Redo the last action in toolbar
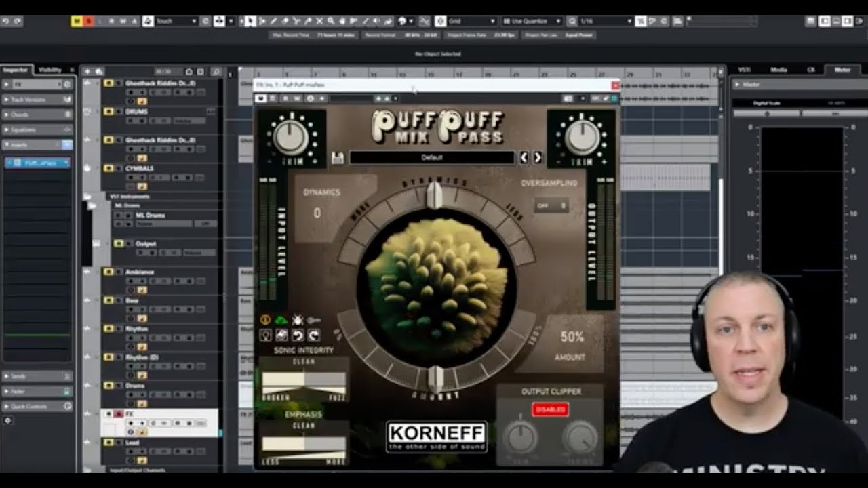This screenshot has height=488, width=868. coord(18,21)
